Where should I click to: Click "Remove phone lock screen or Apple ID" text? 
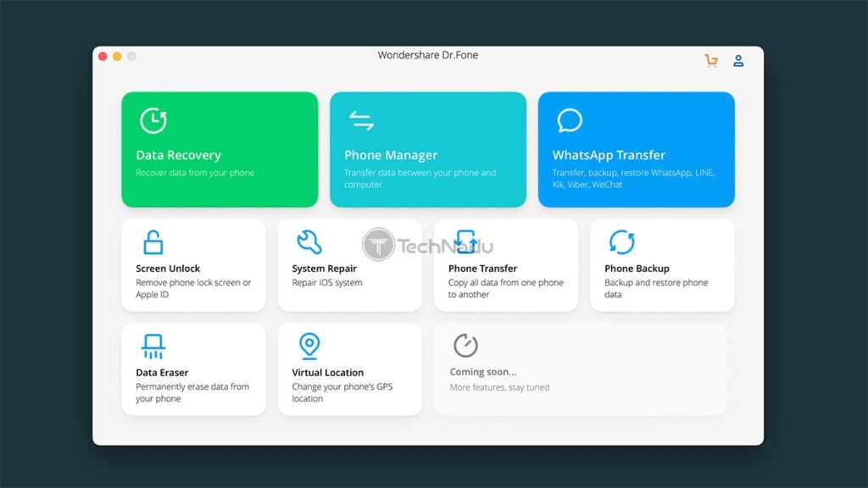(193, 288)
